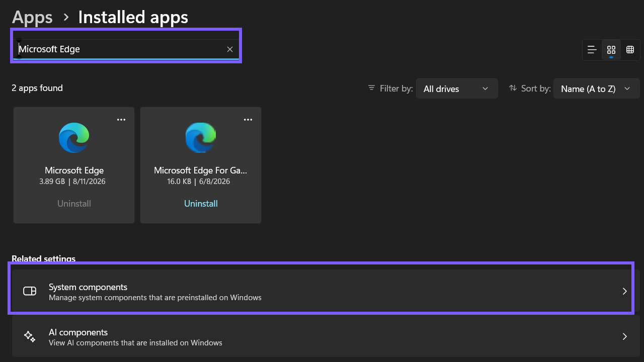Click the Microsoft Edge app logo
Screen dimensions: 644x362
click(74, 138)
